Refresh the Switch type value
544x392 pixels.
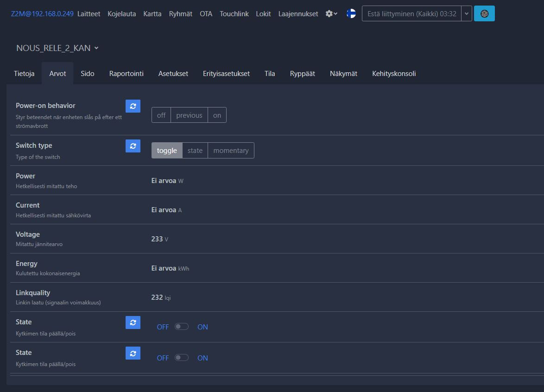tap(133, 146)
